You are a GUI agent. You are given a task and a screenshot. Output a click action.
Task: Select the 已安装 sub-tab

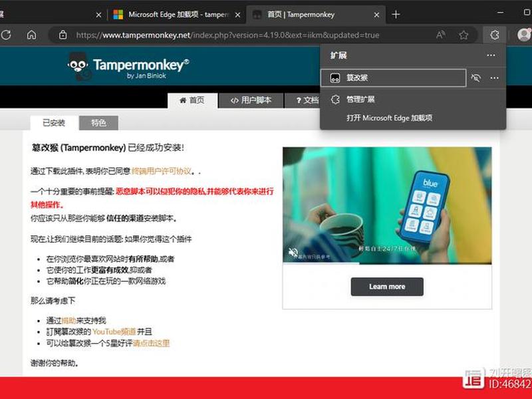pyautogui.click(x=54, y=123)
